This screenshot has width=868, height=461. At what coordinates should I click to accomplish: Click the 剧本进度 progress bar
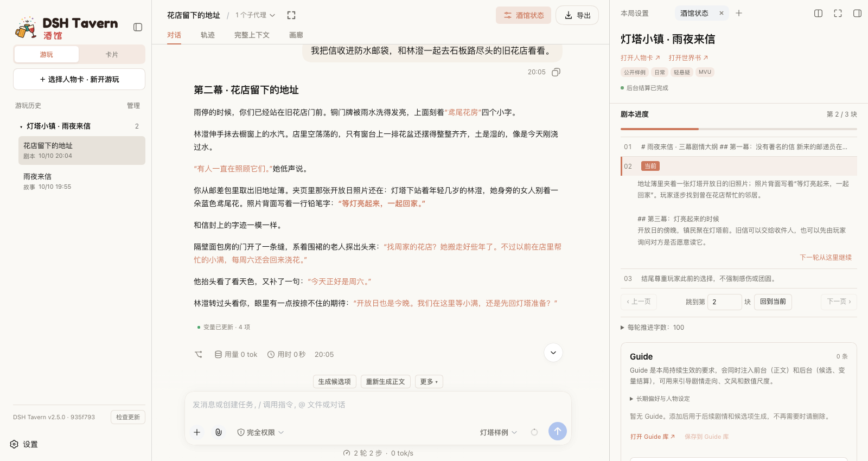pos(739,129)
